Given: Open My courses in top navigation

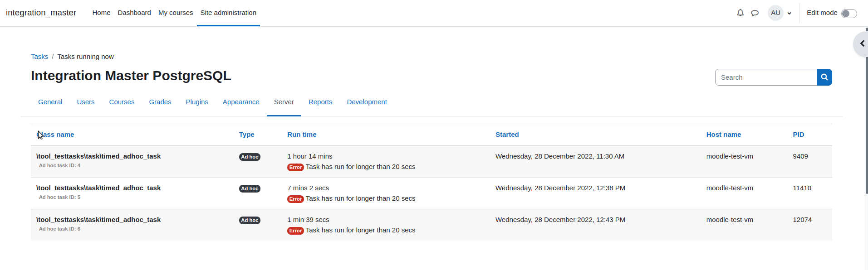Looking at the screenshot, I should coord(176,13).
